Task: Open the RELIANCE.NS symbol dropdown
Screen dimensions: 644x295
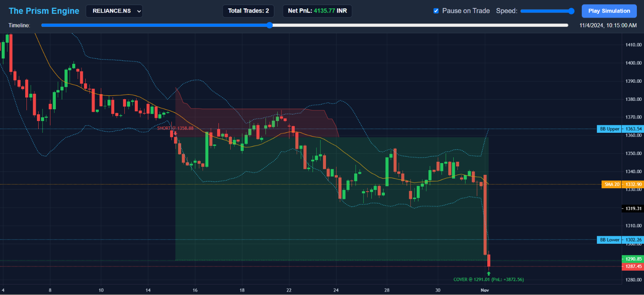Action: (114, 11)
